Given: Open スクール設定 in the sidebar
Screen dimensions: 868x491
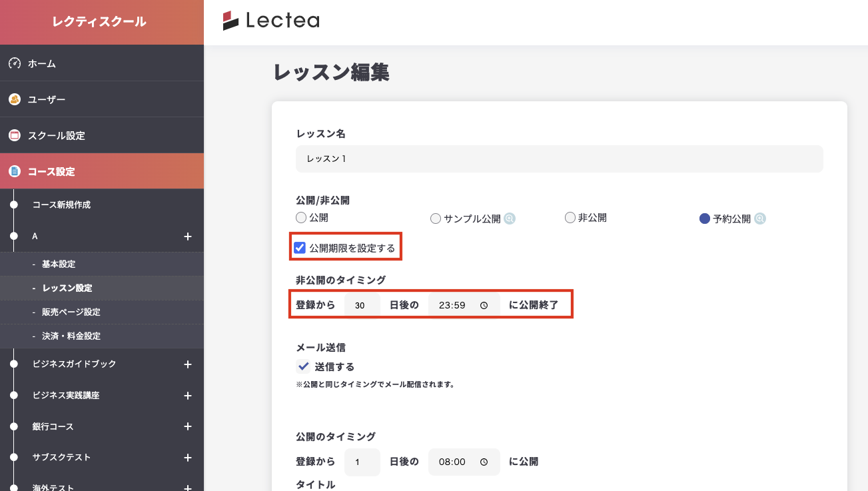Looking at the screenshot, I should (x=102, y=135).
